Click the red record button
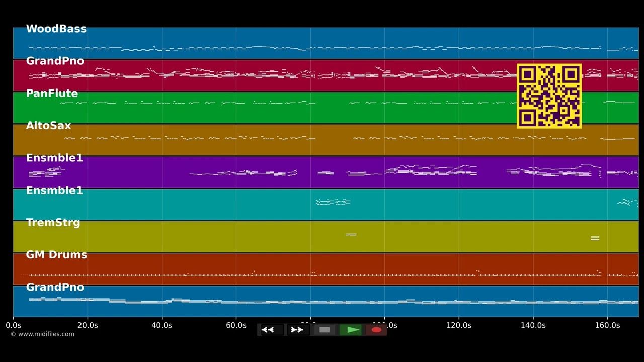 click(x=376, y=330)
